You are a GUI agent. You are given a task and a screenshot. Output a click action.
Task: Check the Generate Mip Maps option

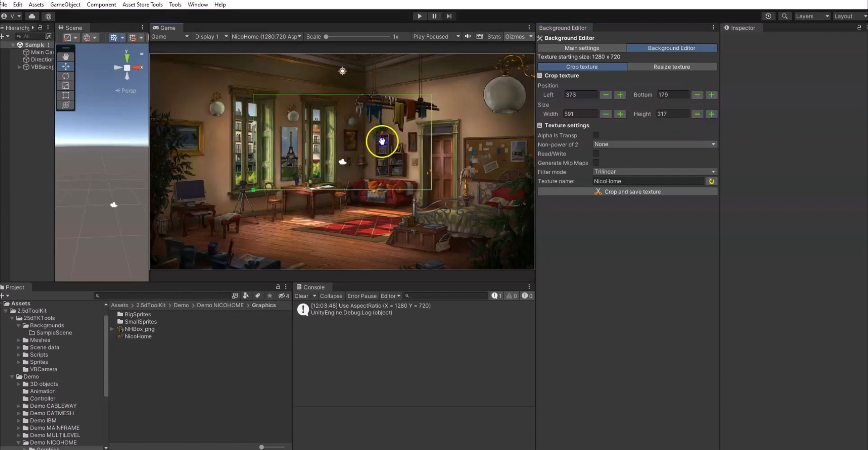click(x=596, y=163)
